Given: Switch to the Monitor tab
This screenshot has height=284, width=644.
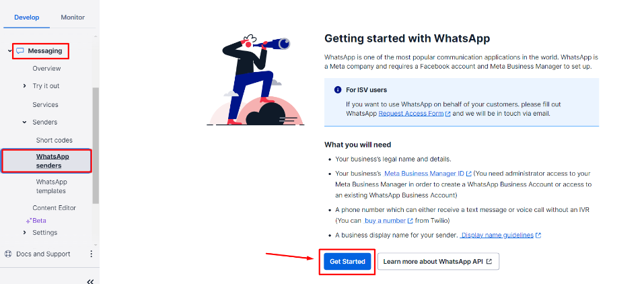Looking at the screenshot, I should tap(73, 17).
